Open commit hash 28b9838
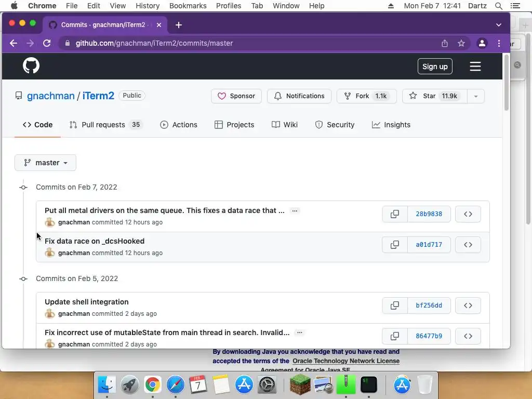 pyautogui.click(x=429, y=214)
